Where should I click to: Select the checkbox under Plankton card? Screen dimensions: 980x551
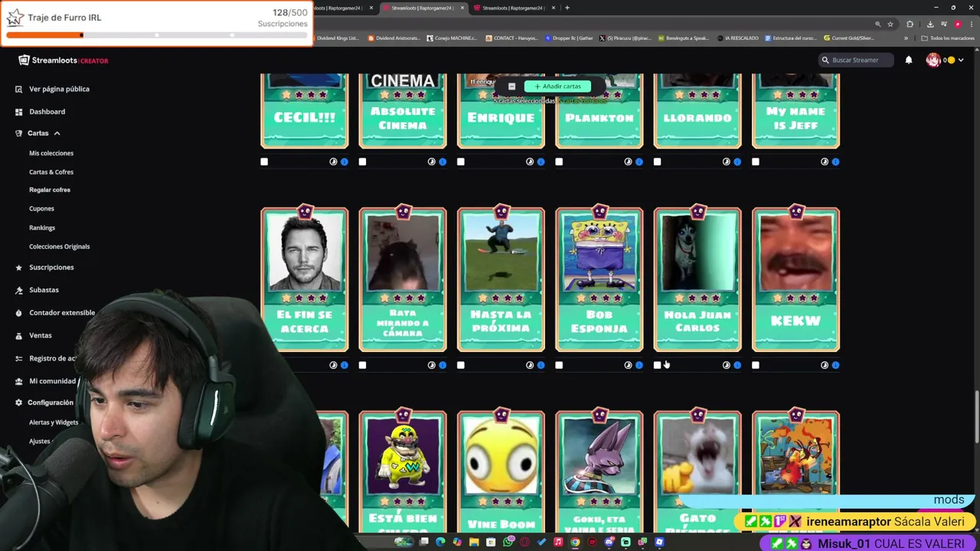click(x=559, y=161)
